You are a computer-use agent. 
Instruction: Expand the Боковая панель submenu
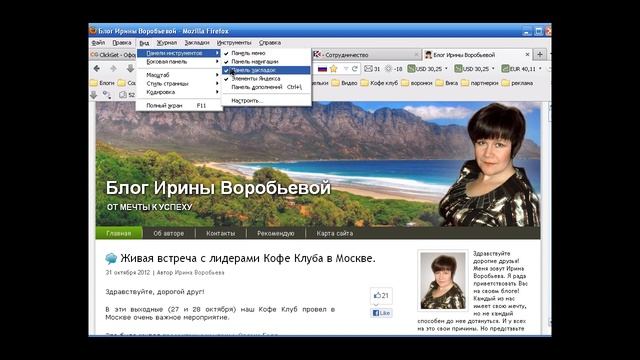click(x=179, y=62)
